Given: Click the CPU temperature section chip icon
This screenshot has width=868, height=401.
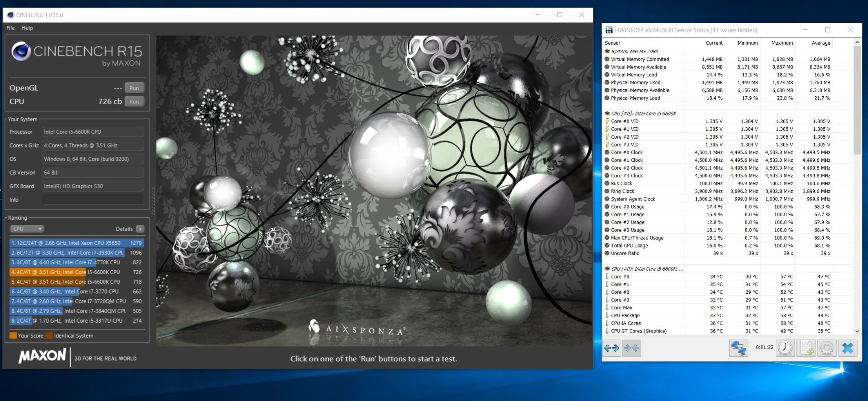Looking at the screenshot, I should point(607,269).
